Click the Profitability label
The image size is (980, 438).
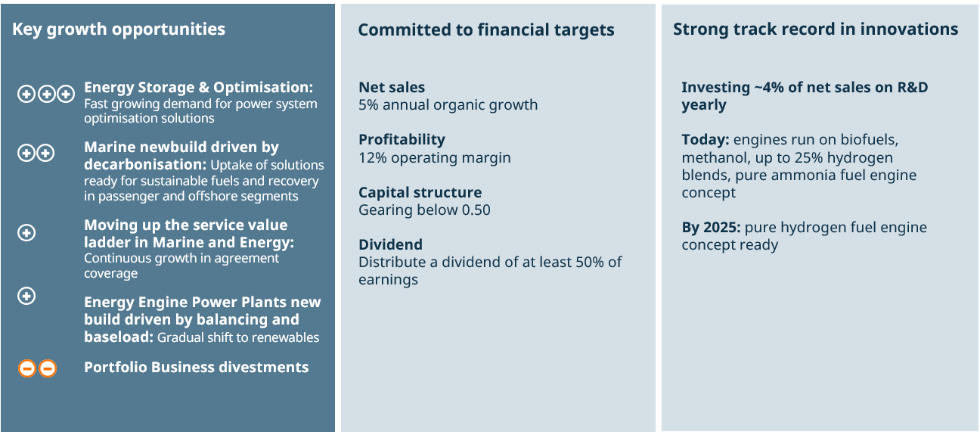pyautogui.click(x=402, y=140)
